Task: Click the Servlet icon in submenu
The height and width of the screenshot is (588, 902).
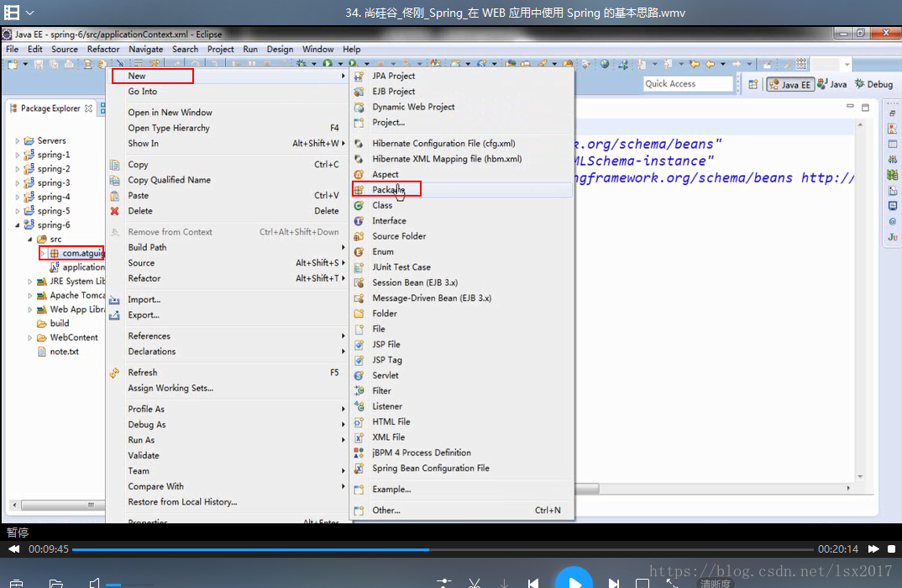Action: tap(359, 375)
